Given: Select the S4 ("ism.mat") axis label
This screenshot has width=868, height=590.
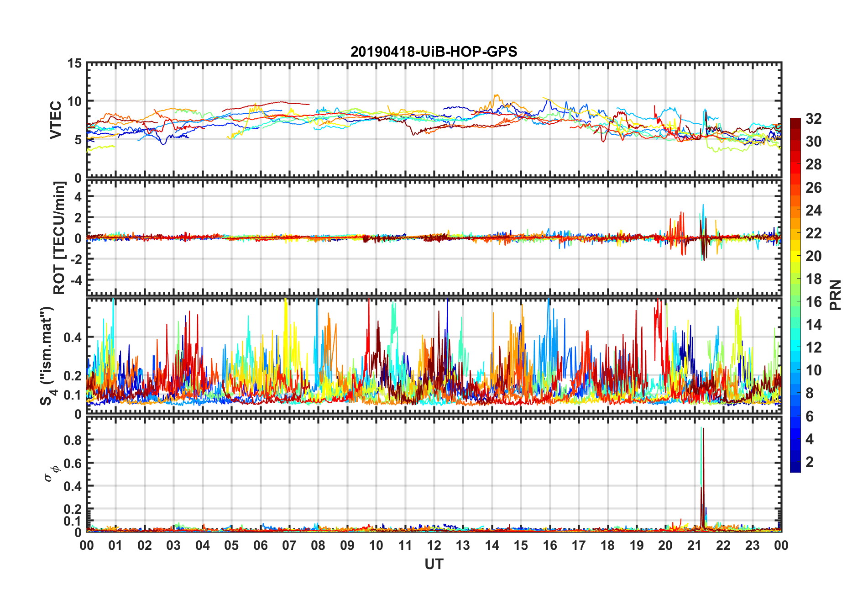Looking at the screenshot, I should click(47, 356).
